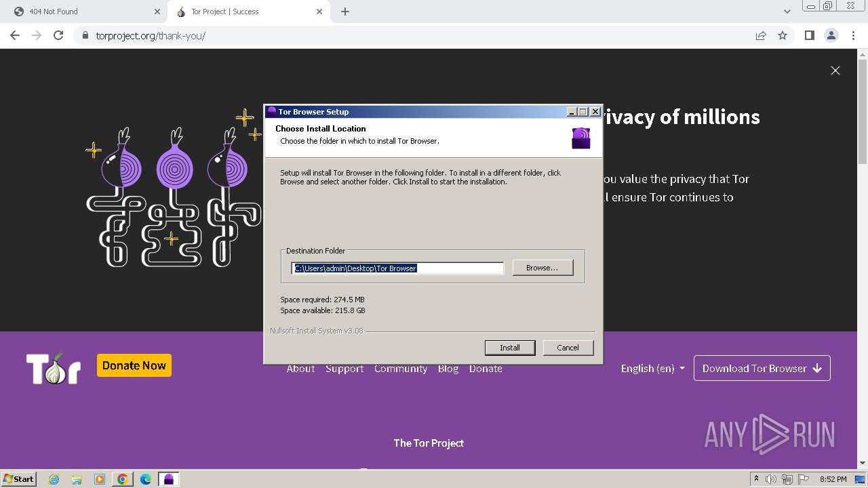Screen dimensions: 868x488
Task: Open Microsoft Edge from taskbar
Action: point(146,479)
